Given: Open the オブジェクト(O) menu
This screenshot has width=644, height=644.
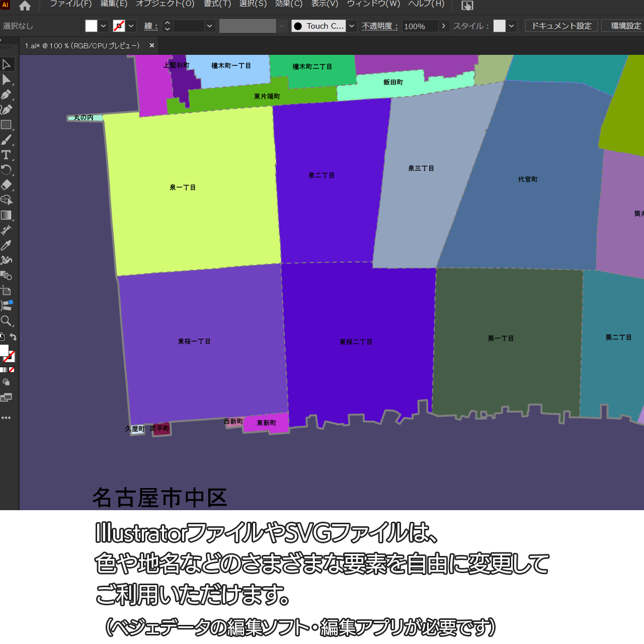Looking at the screenshot, I should point(165,4).
